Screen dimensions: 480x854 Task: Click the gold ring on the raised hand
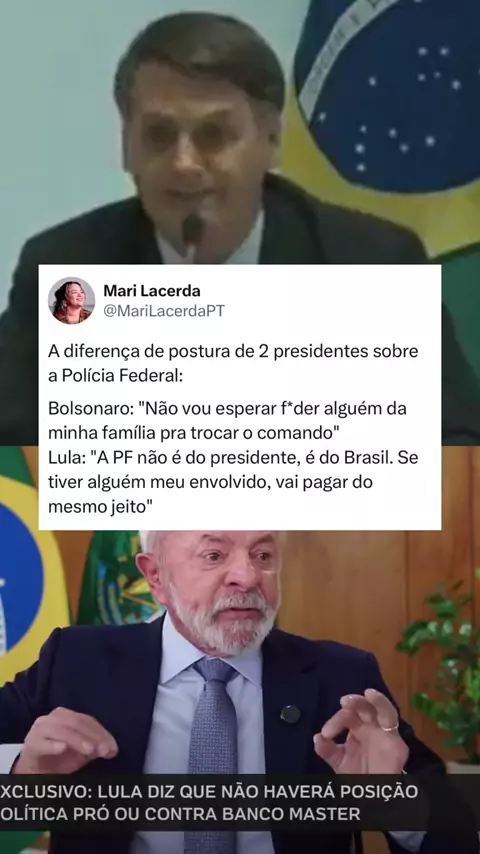point(389,728)
